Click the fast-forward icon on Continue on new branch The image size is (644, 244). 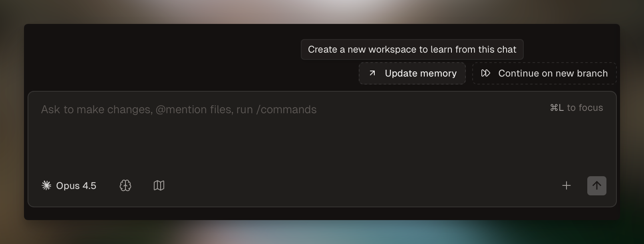click(485, 73)
